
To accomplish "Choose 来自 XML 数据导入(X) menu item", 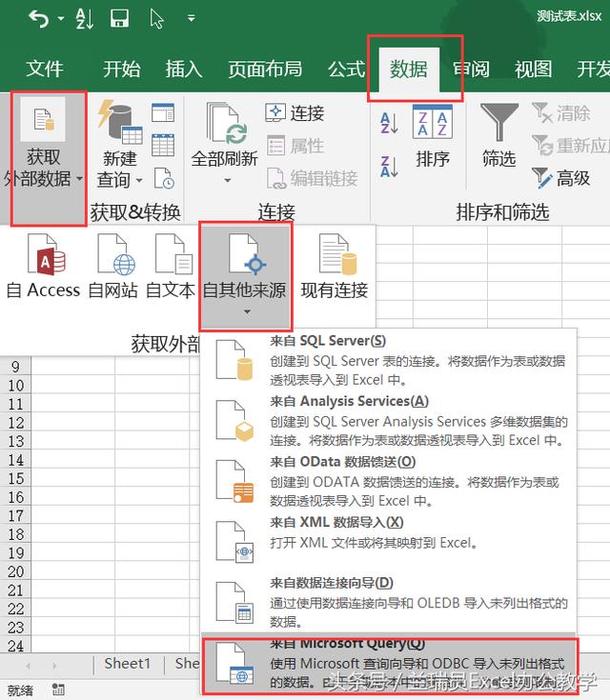I will [x=389, y=541].
